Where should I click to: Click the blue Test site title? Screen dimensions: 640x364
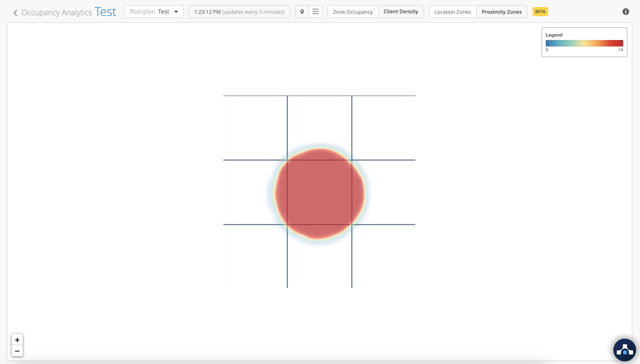point(105,12)
